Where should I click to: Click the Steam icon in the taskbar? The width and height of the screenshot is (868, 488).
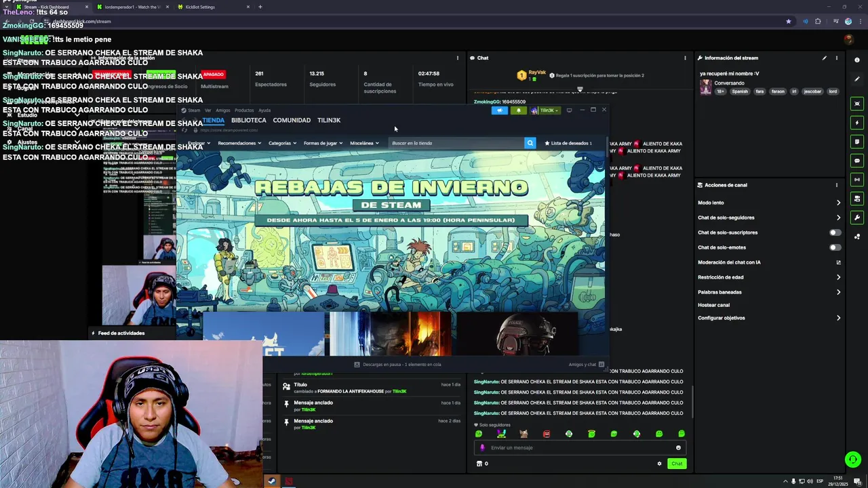272,481
